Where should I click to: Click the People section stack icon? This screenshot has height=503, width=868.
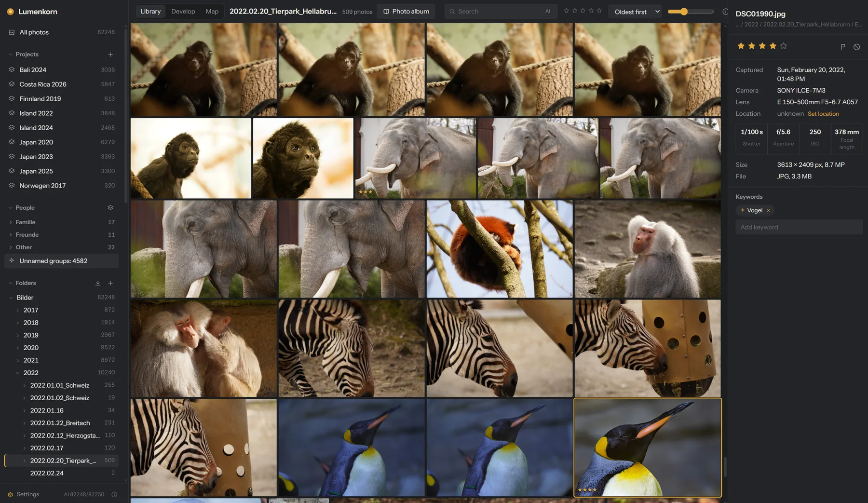tap(110, 208)
